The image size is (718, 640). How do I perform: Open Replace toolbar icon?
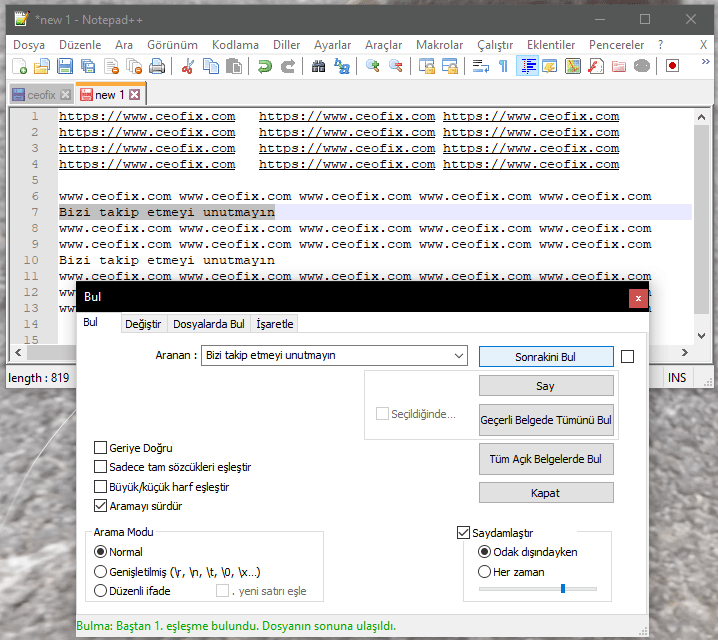(342, 66)
